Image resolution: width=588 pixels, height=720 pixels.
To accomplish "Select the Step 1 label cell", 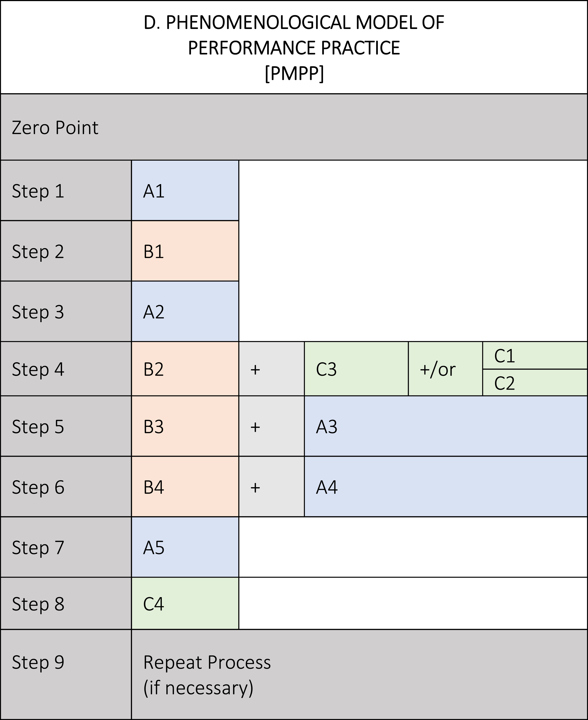I will pyautogui.click(x=66, y=190).
